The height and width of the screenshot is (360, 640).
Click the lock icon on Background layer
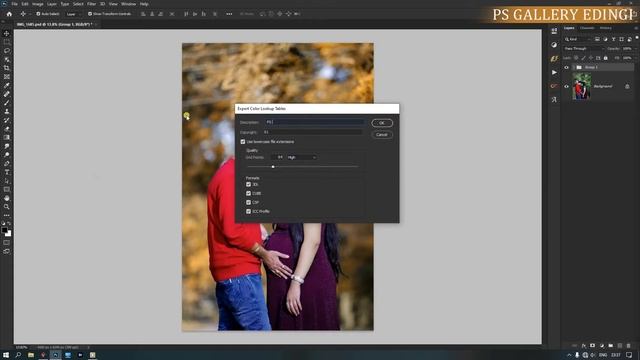click(x=627, y=87)
